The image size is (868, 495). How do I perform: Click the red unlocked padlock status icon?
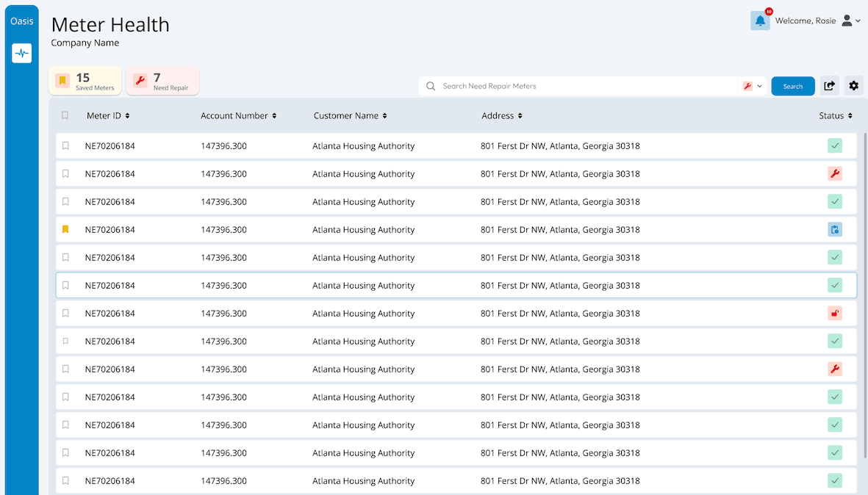834,314
